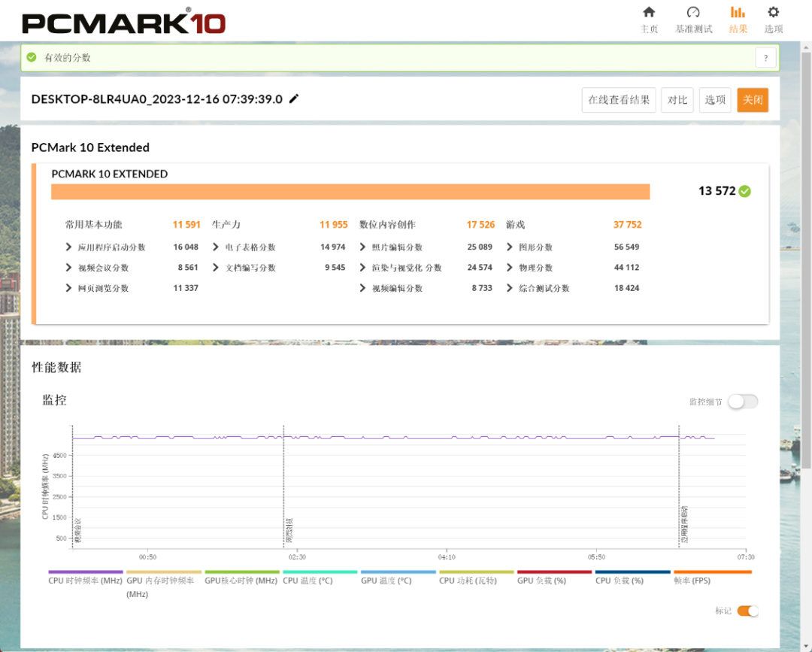
Task: Expand 应用程序启动分数 row
Action: 68,247
